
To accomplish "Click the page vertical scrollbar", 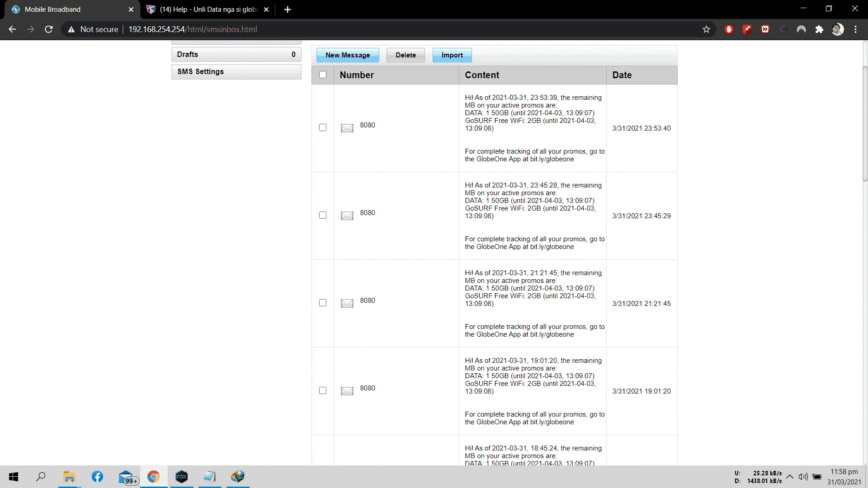I will click(x=865, y=124).
